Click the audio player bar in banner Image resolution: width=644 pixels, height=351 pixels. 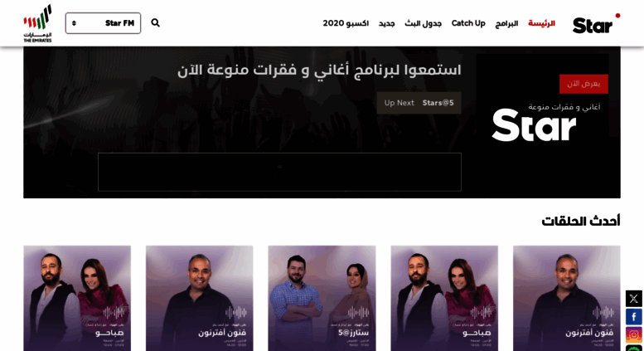point(279,172)
